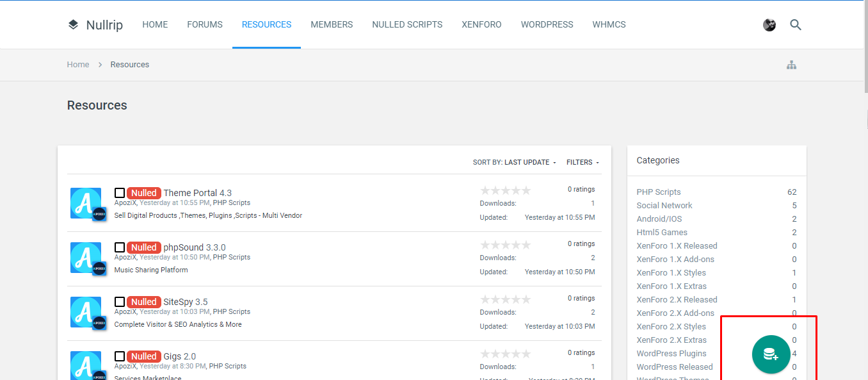Viewport: 868px width, 380px height.
Task: Open the XenForo 2.X Styles category
Action: pyautogui.click(x=671, y=327)
